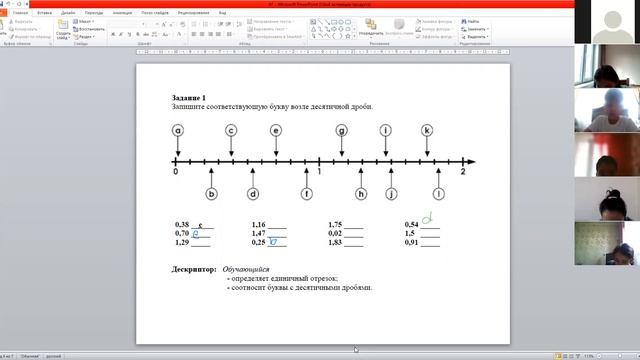Image resolution: width=640 pixels, height=360 pixels.
Task: Switch to Slide Sorter view
Action: pyautogui.click(x=565, y=356)
